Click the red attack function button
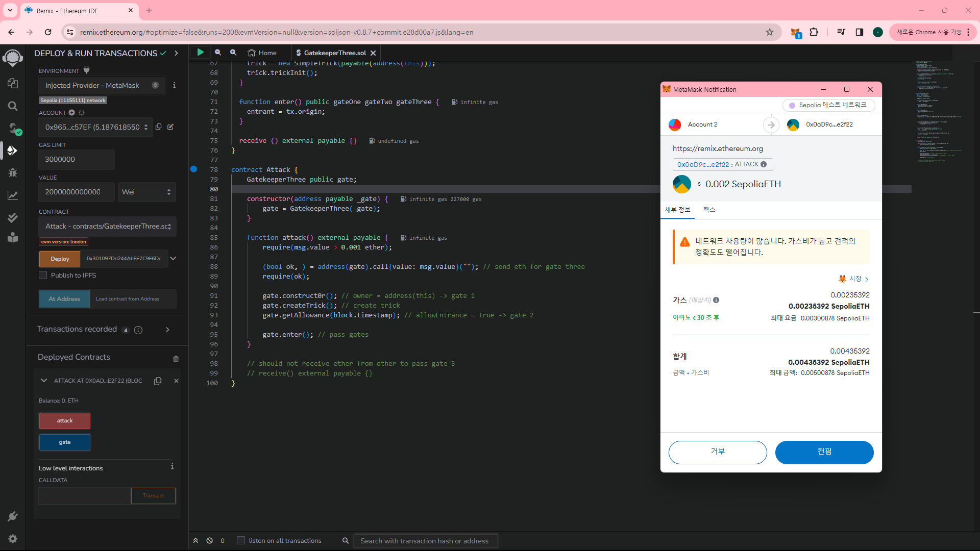Image resolution: width=980 pixels, height=551 pixels. point(65,421)
